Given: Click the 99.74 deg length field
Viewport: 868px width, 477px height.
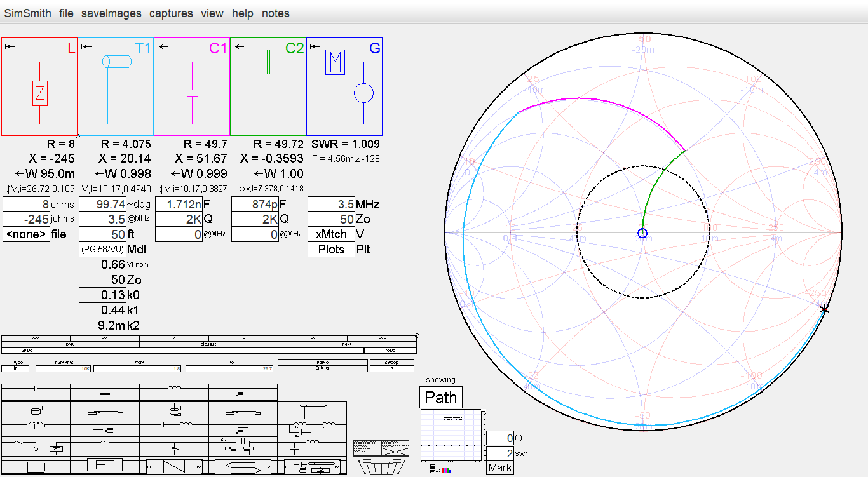Looking at the screenshot, I should click(102, 204).
